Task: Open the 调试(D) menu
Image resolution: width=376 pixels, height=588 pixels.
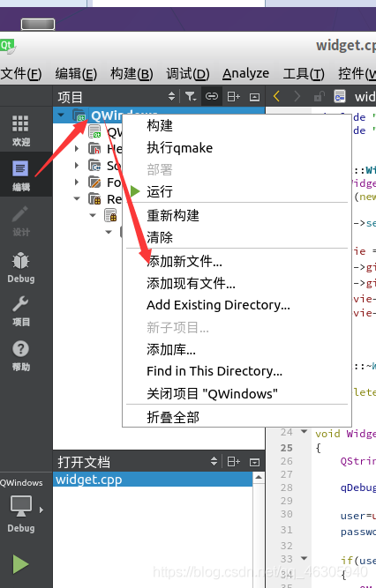Action: [x=187, y=73]
